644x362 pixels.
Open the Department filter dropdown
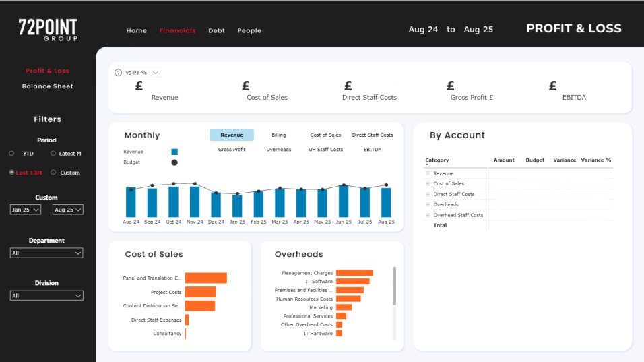[x=46, y=253]
